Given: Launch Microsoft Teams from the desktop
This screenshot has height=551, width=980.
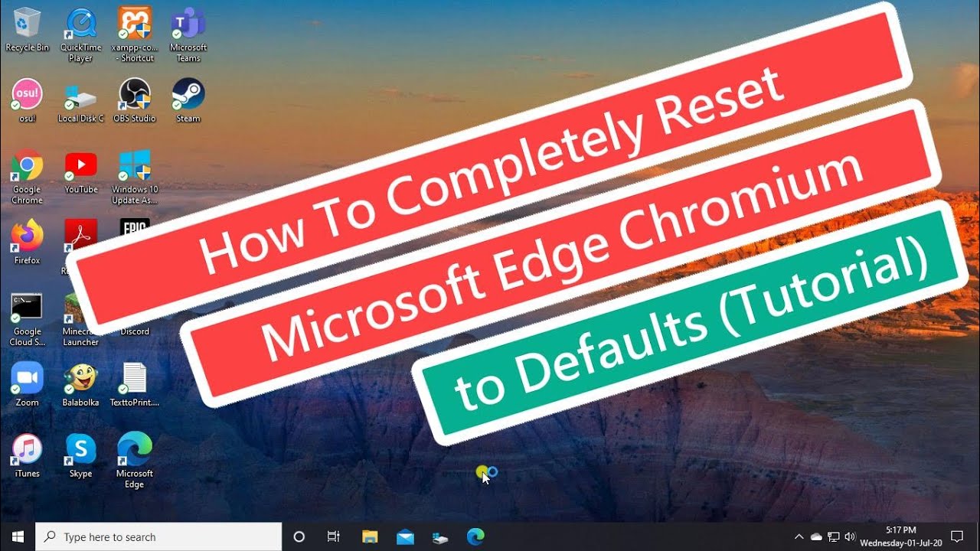Looking at the screenshot, I should 188,35.
